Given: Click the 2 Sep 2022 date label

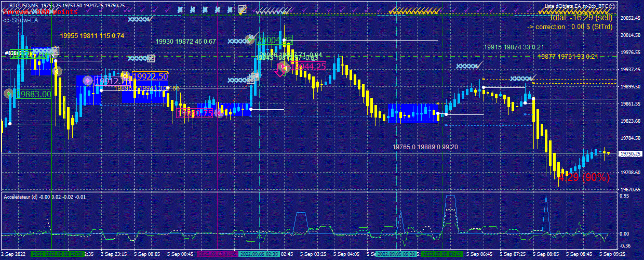Looking at the screenshot, I should [14, 255].
